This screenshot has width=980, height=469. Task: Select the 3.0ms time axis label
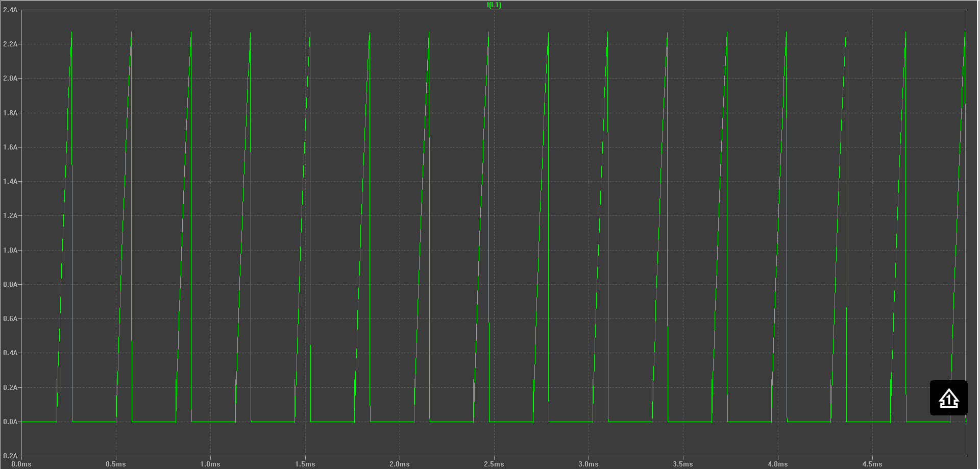pos(589,464)
